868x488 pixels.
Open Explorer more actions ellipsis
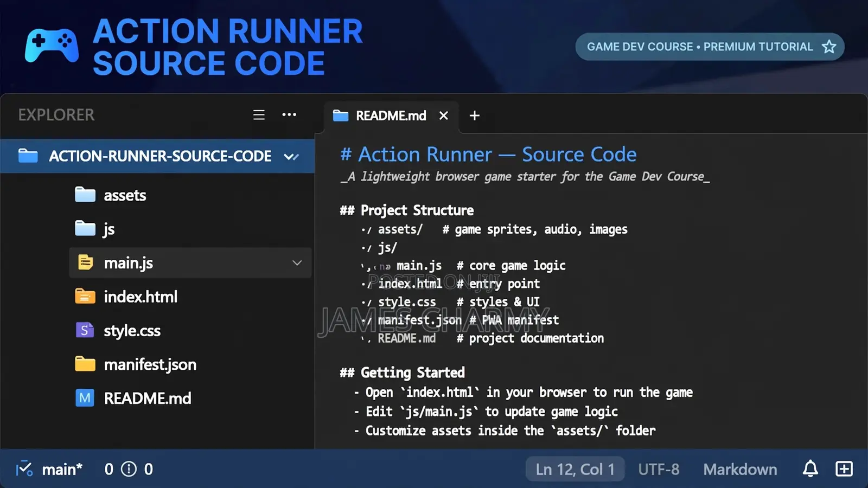[x=289, y=115]
